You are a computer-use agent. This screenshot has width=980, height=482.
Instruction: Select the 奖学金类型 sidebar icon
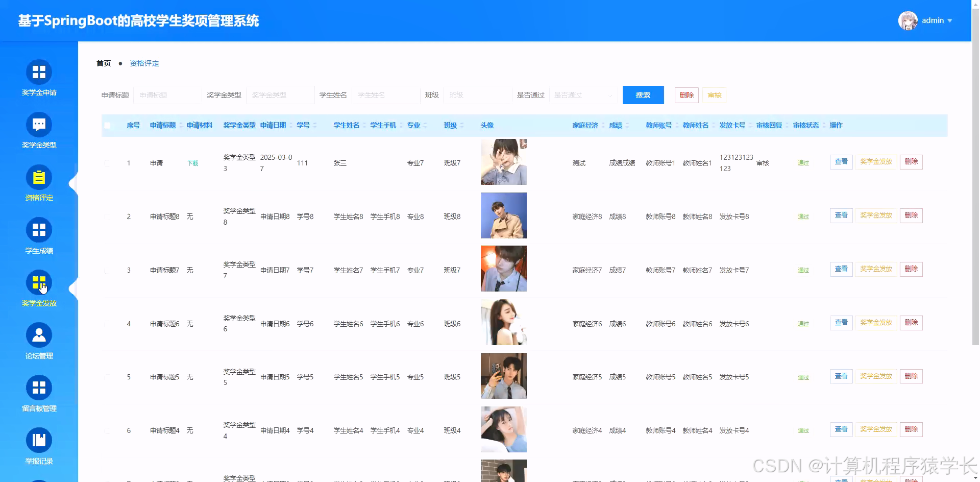[x=39, y=125]
